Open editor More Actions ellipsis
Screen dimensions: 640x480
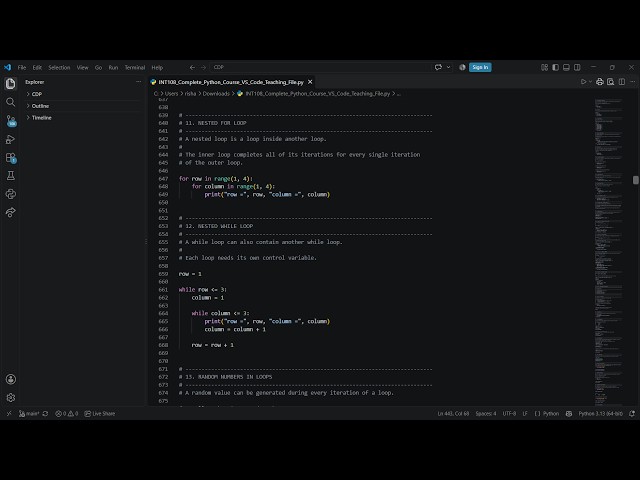[x=633, y=82]
